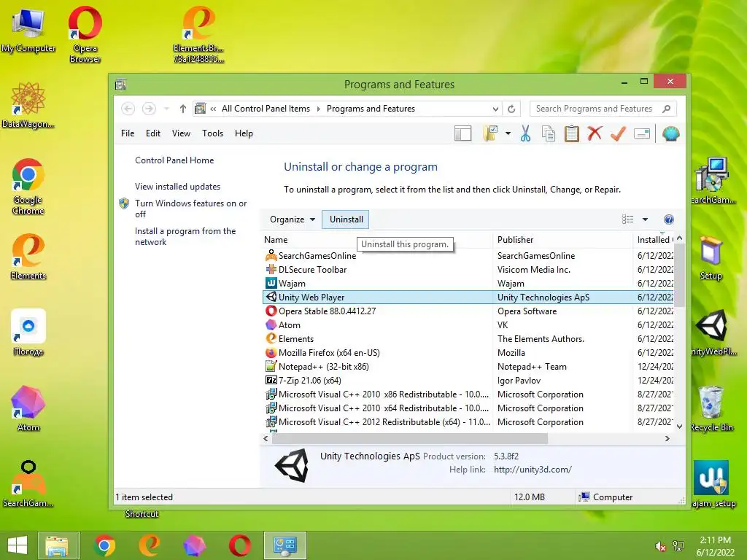Click the vertical scrollbar down arrow
The width and height of the screenshot is (747, 560).
(x=679, y=426)
